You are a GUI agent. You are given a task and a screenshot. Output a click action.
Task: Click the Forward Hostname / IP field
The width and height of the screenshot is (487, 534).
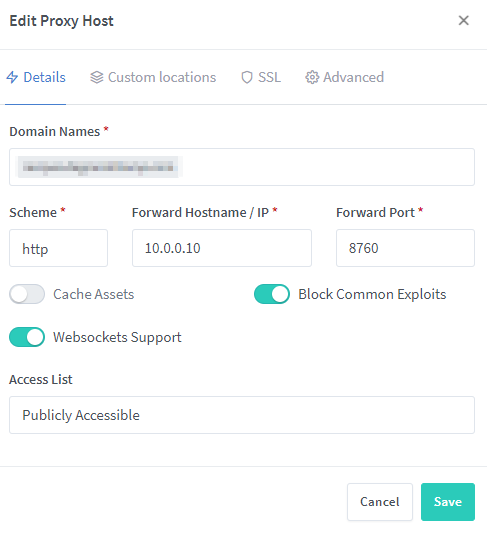[222, 248]
